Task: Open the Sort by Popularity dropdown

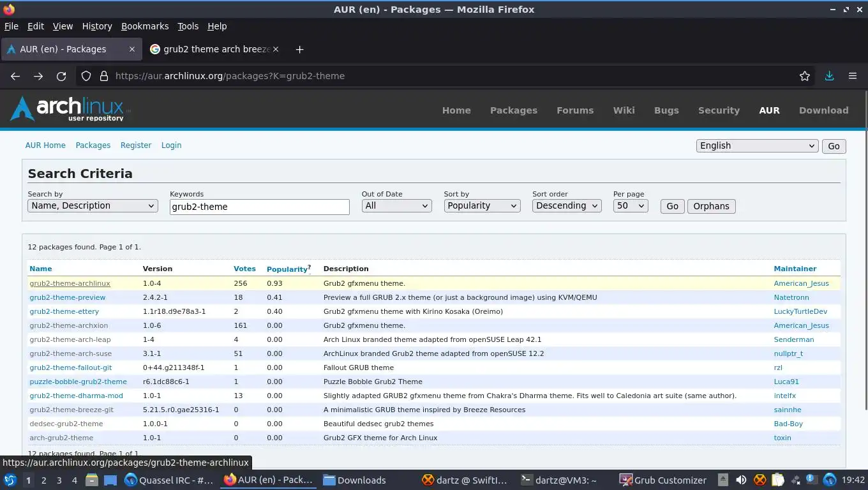Action: [x=482, y=206]
